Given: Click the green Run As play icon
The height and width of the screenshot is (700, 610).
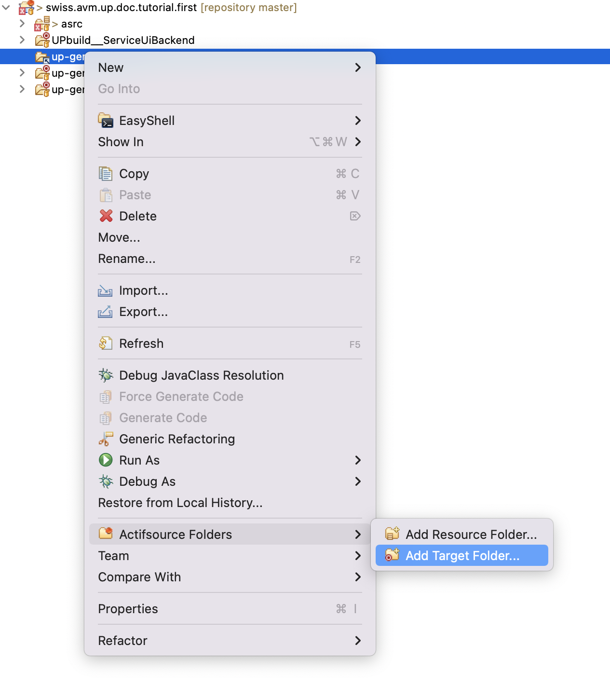Looking at the screenshot, I should 106,460.
